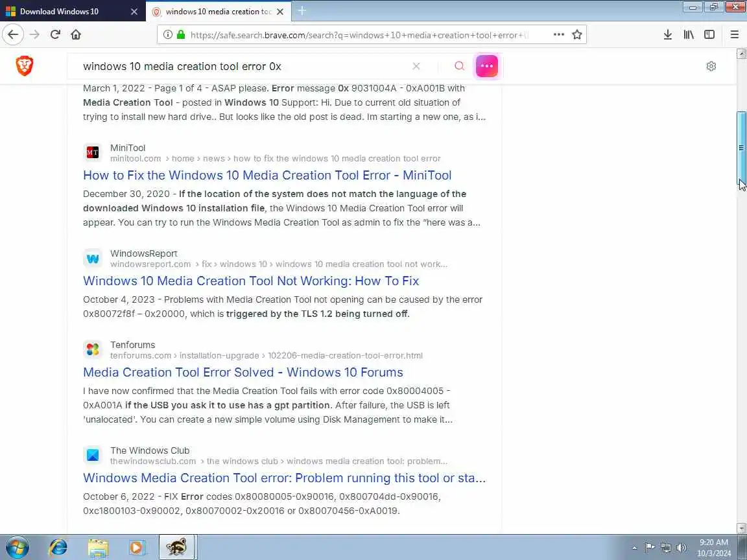747x560 pixels.
Task: Open the Firefox hamburger menu
Action: click(734, 34)
